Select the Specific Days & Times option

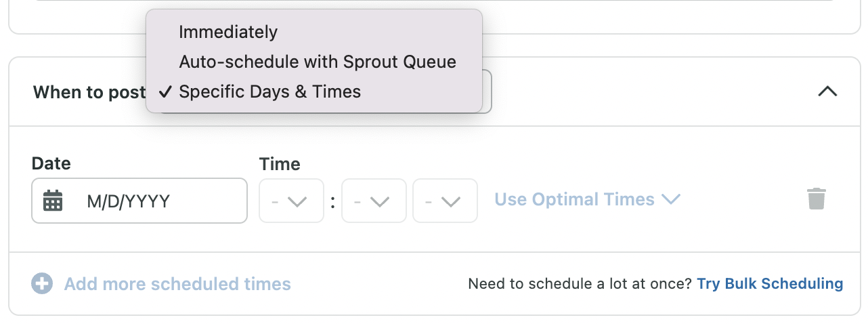pyautogui.click(x=269, y=92)
